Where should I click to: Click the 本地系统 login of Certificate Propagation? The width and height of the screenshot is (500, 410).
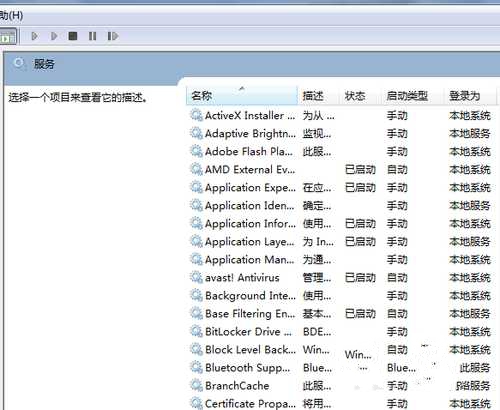[x=470, y=403]
